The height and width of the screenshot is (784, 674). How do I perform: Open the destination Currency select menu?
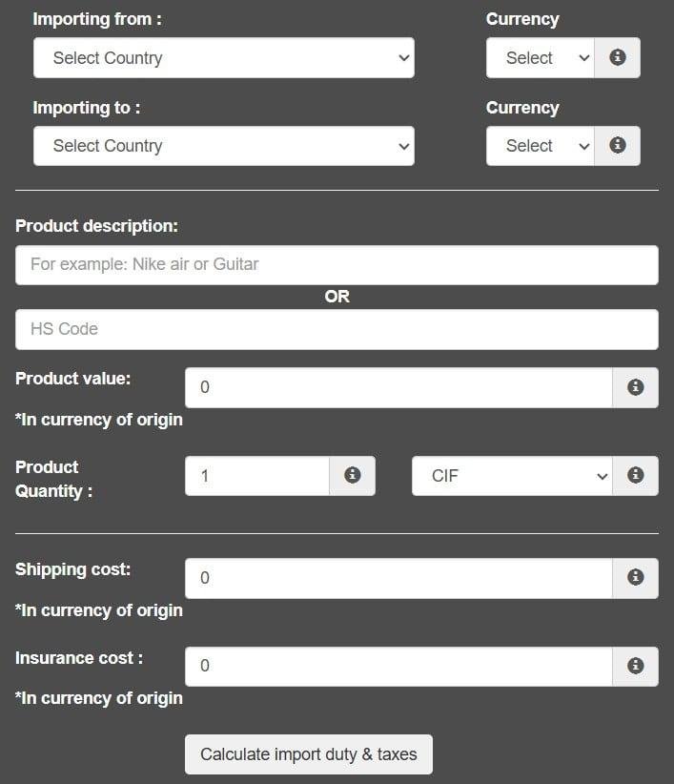click(540, 145)
